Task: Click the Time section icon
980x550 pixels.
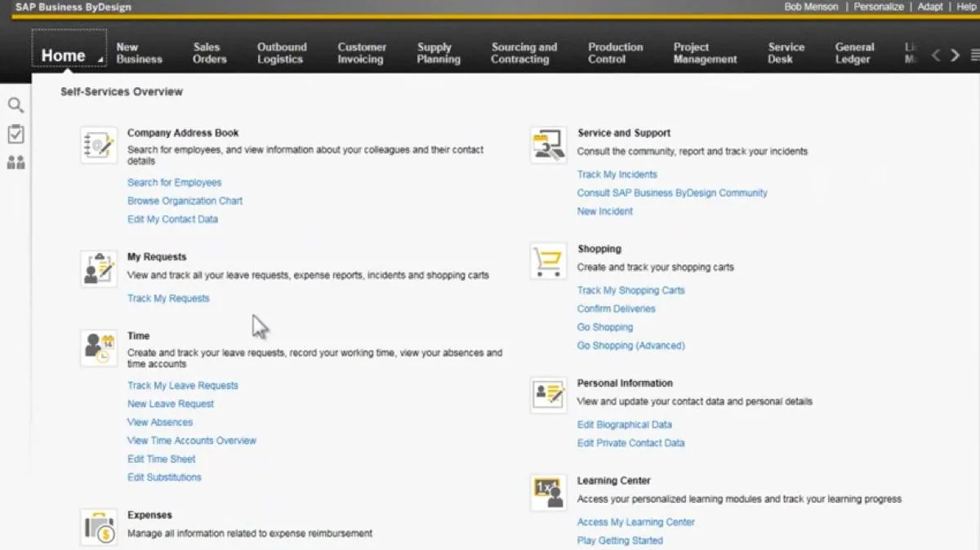Action: 99,348
